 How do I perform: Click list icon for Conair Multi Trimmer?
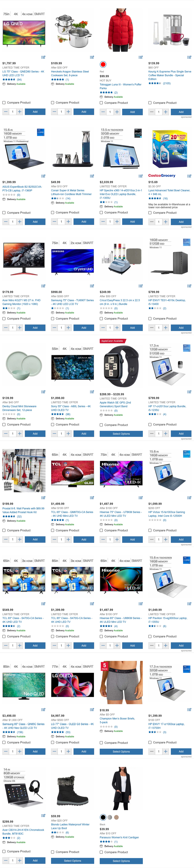92,176
